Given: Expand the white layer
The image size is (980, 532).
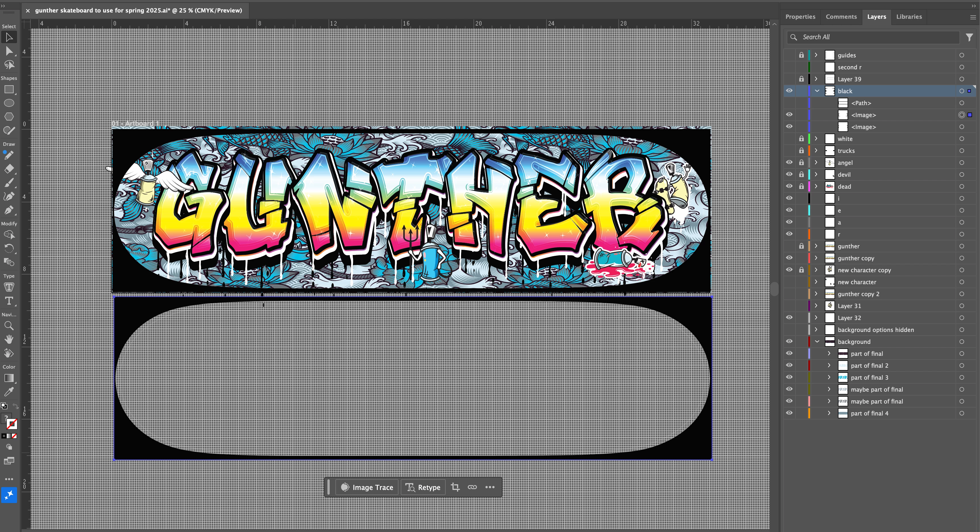Looking at the screenshot, I should pos(816,139).
